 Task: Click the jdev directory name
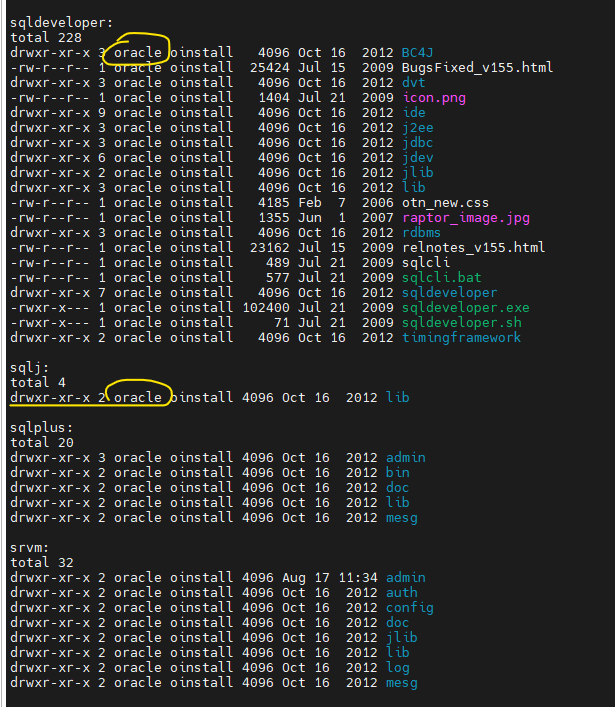[x=417, y=157]
